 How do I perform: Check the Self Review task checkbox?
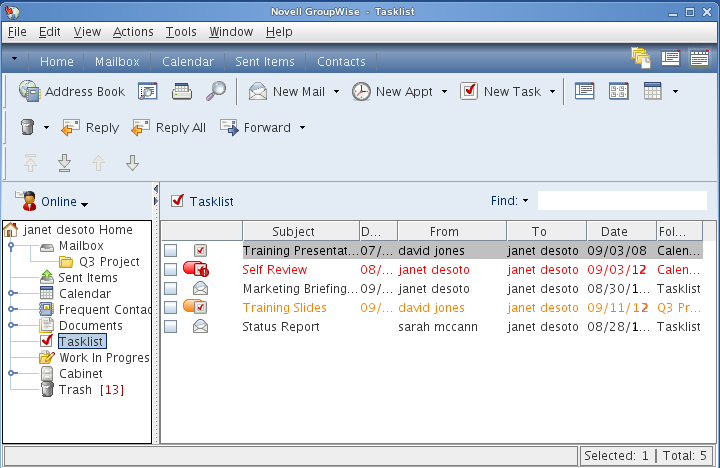pyautogui.click(x=171, y=269)
